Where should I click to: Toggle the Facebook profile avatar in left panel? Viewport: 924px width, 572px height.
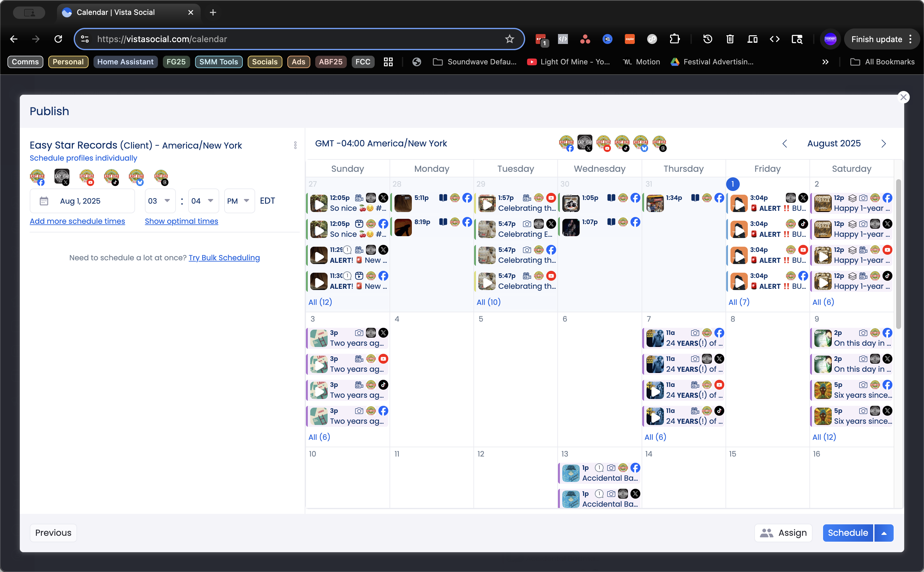click(x=37, y=177)
